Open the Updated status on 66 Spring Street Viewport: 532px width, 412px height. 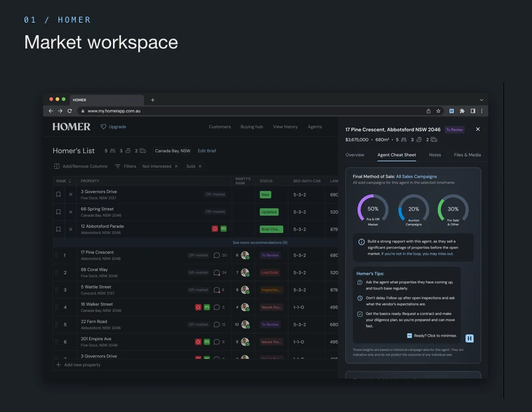tap(269, 212)
